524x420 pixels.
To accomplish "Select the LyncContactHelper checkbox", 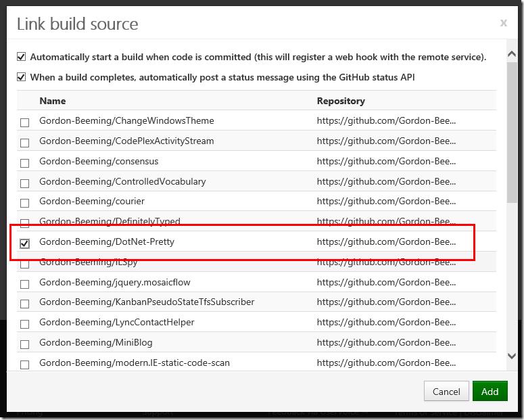I will pyautogui.click(x=24, y=324).
